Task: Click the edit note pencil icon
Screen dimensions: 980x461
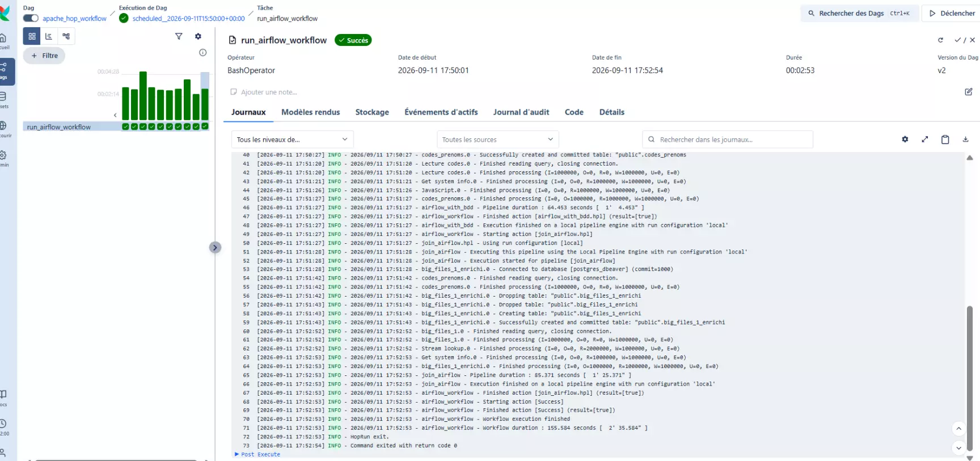Action: [x=969, y=92]
